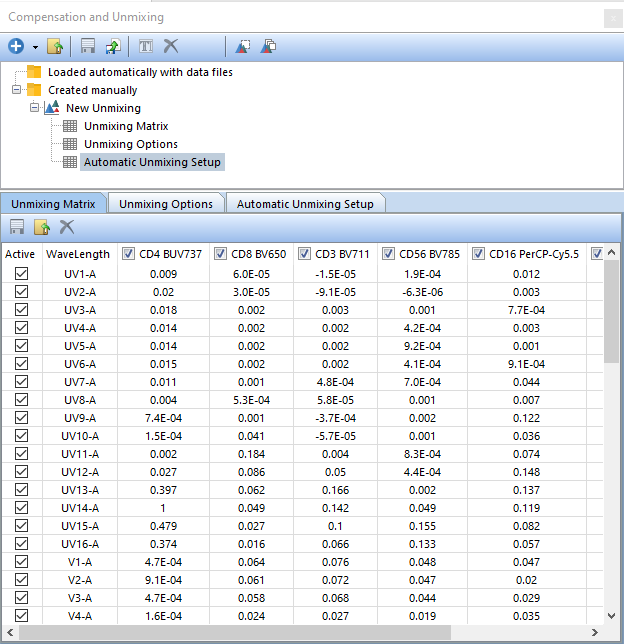This screenshot has height=644, width=624.
Task: Click the delete X icon in matrix toolbar
Action: pyautogui.click(x=67, y=227)
